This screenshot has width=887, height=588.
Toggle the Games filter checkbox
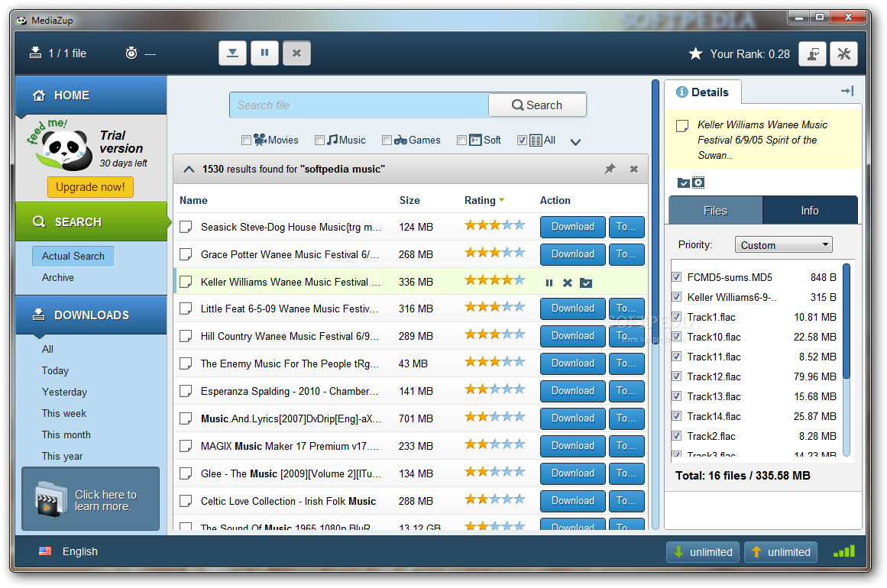tap(387, 141)
